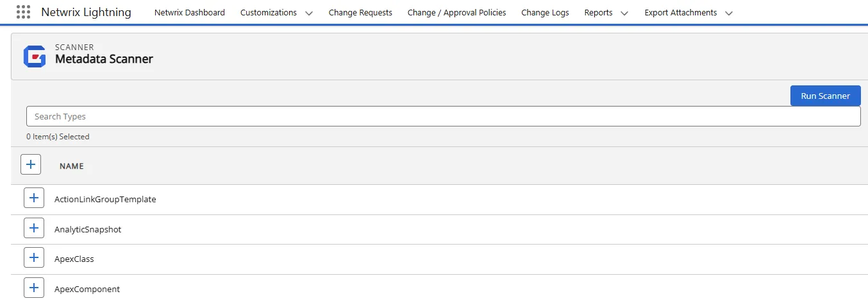Add ApexClass using its plus button
The width and height of the screenshot is (868, 303).
(34, 258)
